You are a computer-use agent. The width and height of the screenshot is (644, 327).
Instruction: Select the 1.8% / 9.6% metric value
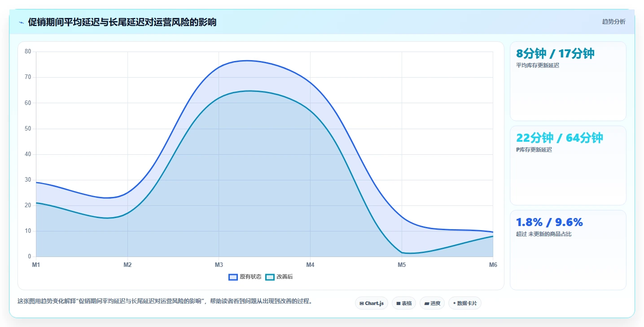549,222
